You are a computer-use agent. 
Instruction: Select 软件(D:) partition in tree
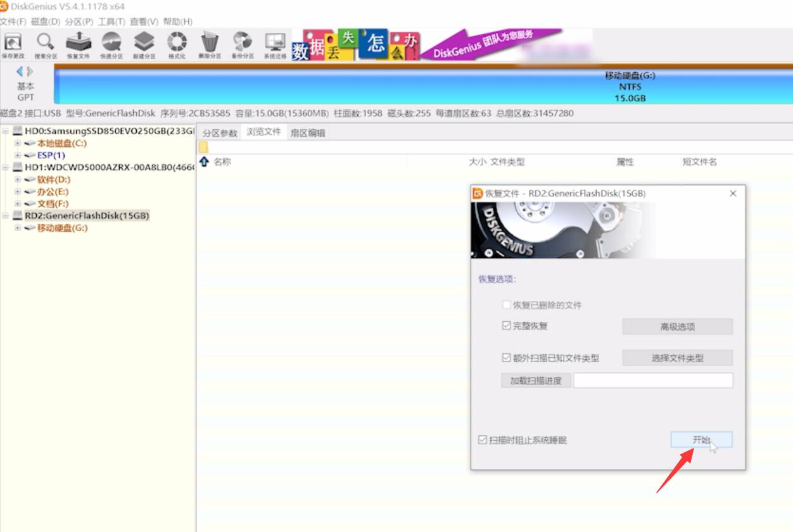pos(53,180)
